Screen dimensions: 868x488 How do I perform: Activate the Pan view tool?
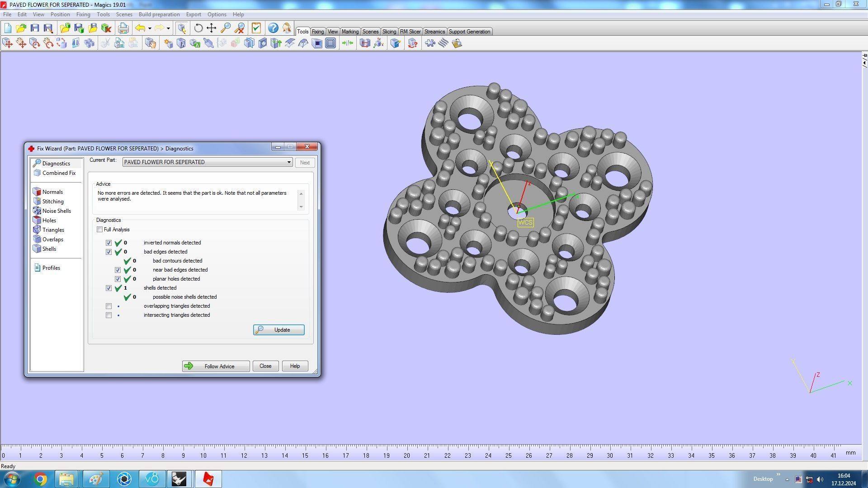[x=212, y=28]
